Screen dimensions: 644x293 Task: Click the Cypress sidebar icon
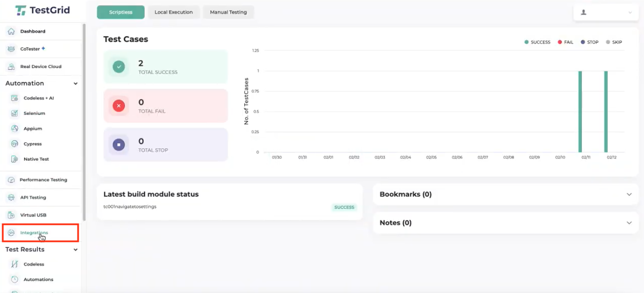pyautogui.click(x=15, y=143)
